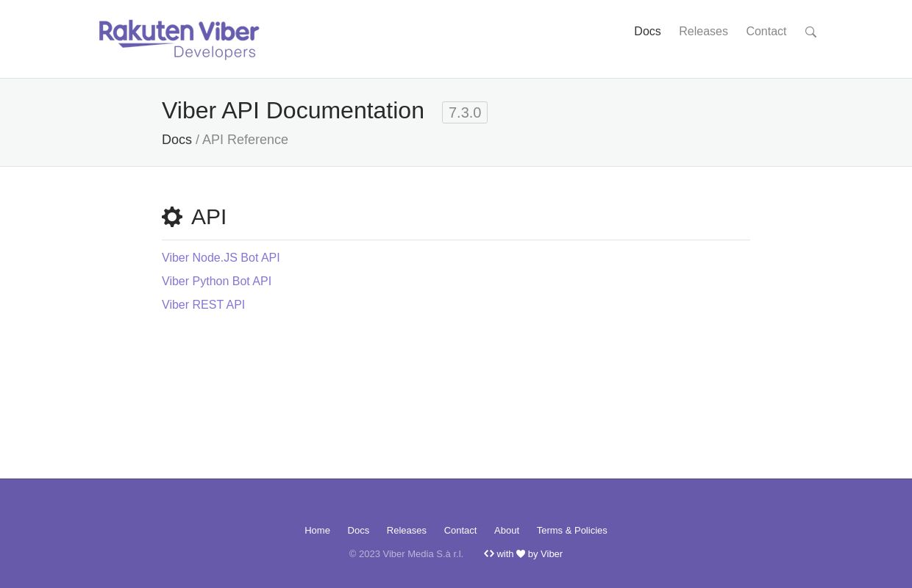Viewport: 912px width, 588px height.
Task: Open Home link in footer
Action: (x=317, y=531)
